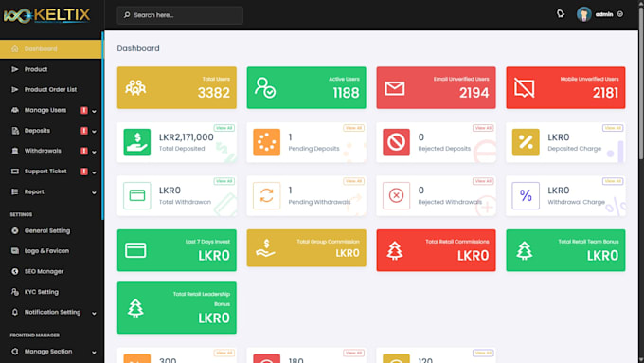The height and width of the screenshot is (363, 644).
Task: Click the Dashboard page heading
Action: [138, 48]
